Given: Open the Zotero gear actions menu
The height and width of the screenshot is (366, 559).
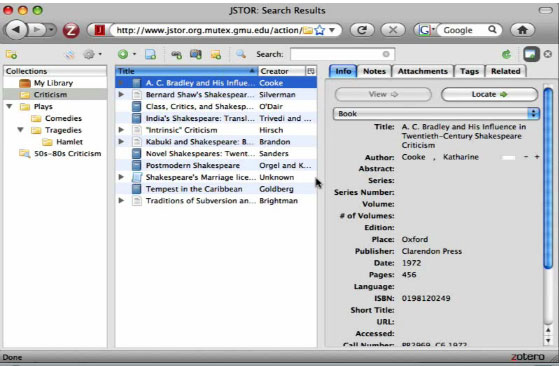Looking at the screenshot, I should (92, 55).
